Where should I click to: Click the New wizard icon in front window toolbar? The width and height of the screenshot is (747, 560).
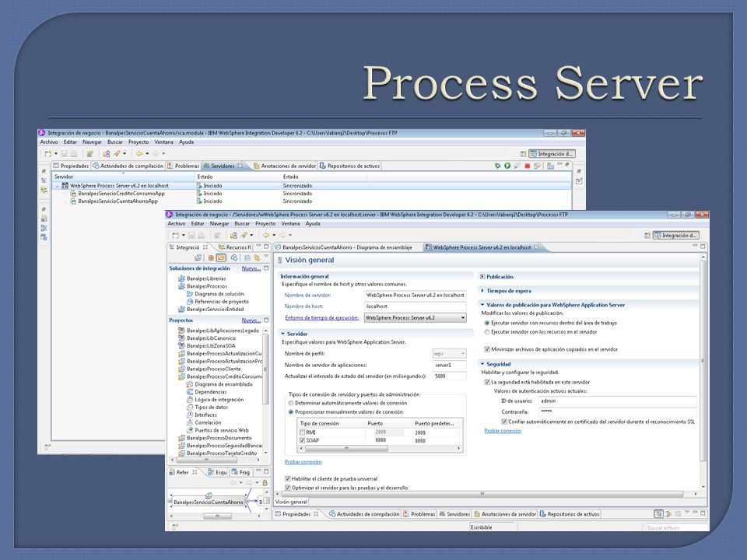[176, 235]
